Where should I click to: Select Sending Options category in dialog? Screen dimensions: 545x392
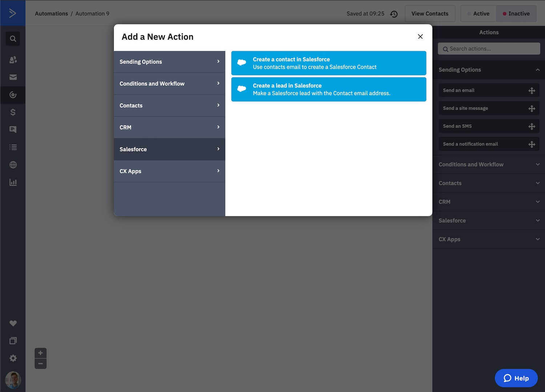(x=169, y=62)
